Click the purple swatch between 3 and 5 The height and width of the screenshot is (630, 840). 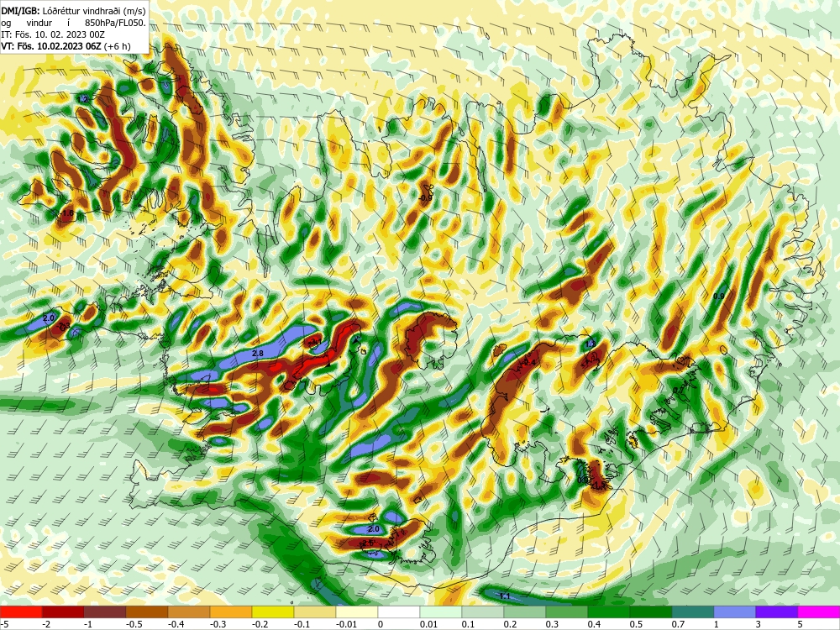point(777,612)
